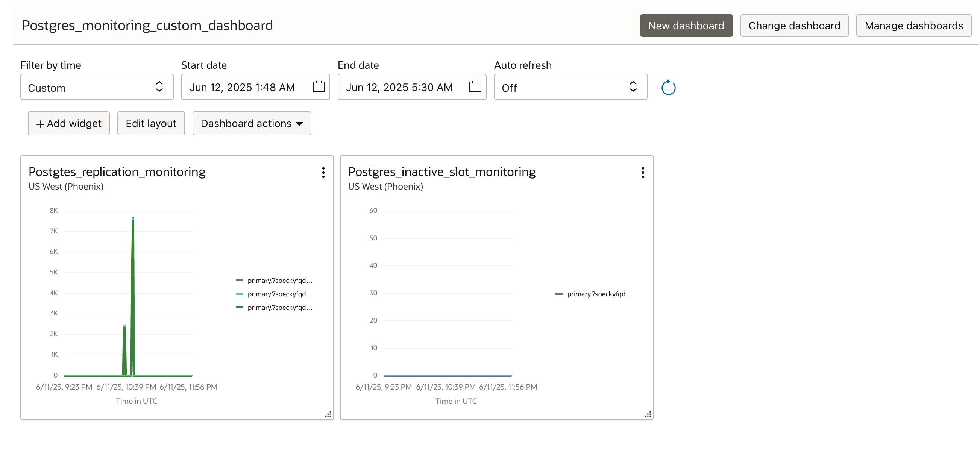Screen dimensions: 980x458
Task: Click the Add widget button
Action: 68,124
